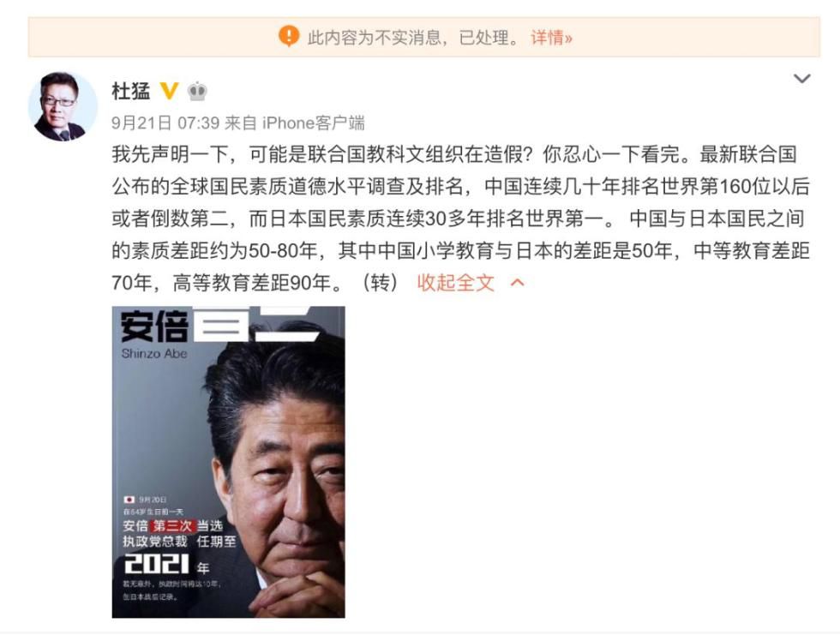The image size is (840, 635).
Task: Click the 9月21日 07:39 timestamp
Action: [165, 123]
